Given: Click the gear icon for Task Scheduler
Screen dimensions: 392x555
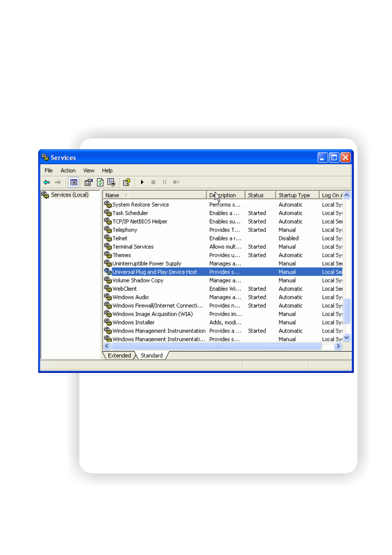Looking at the screenshot, I should pos(108,213).
